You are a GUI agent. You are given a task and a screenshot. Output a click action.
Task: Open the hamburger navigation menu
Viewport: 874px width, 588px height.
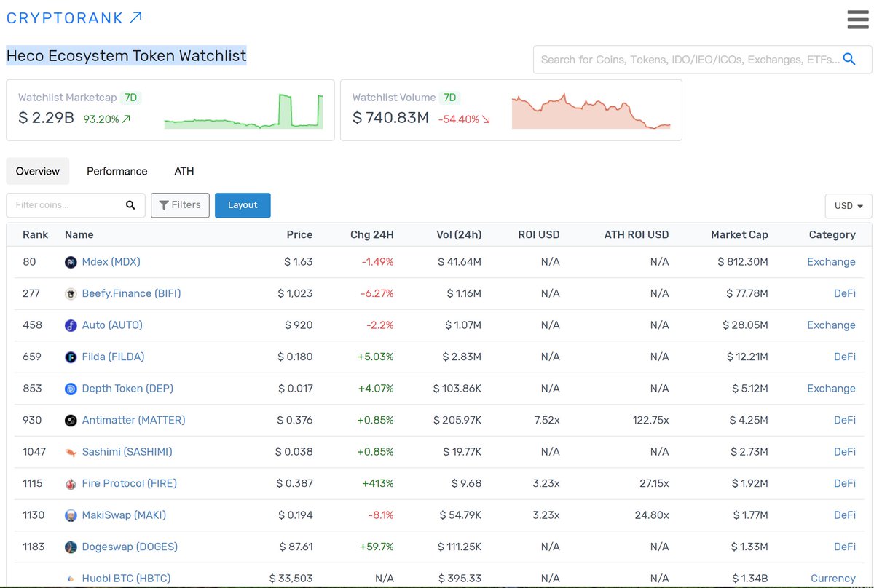[857, 20]
